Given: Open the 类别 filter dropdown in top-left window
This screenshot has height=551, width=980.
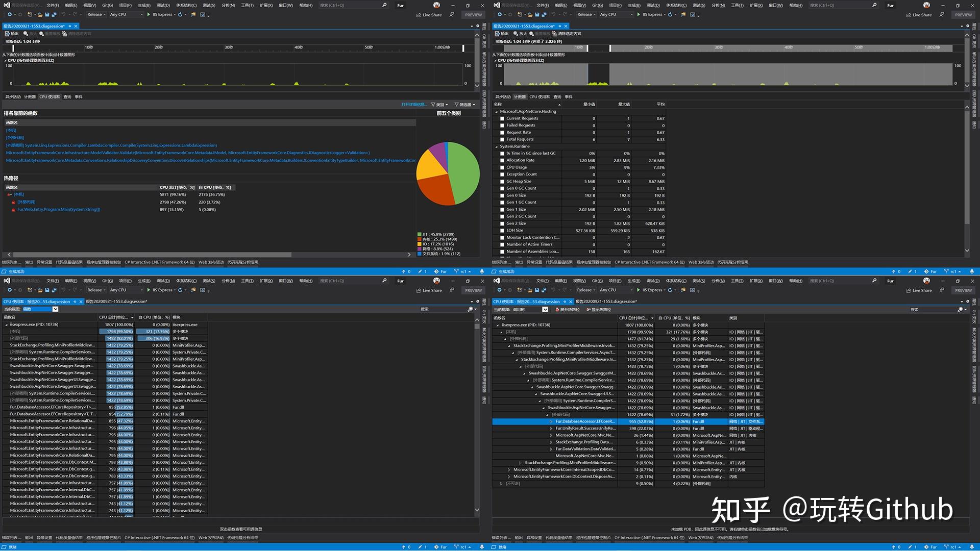Looking at the screenshot, I should coord(439,105).
